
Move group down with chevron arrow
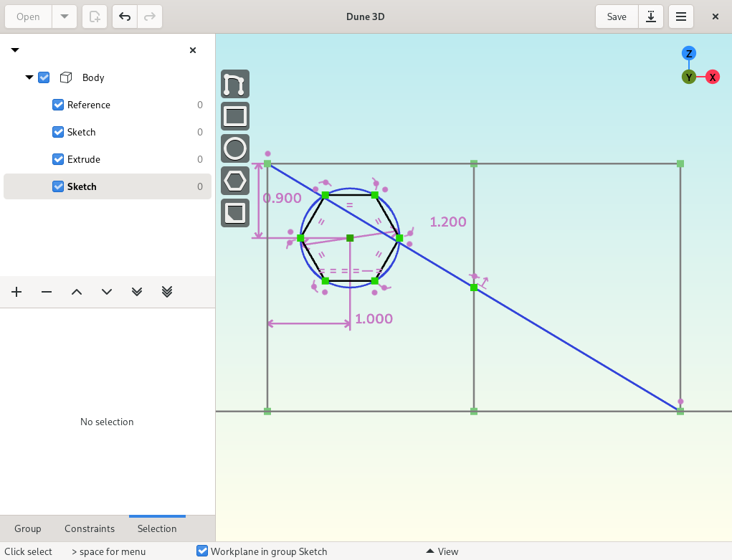(x=106, y=292)
